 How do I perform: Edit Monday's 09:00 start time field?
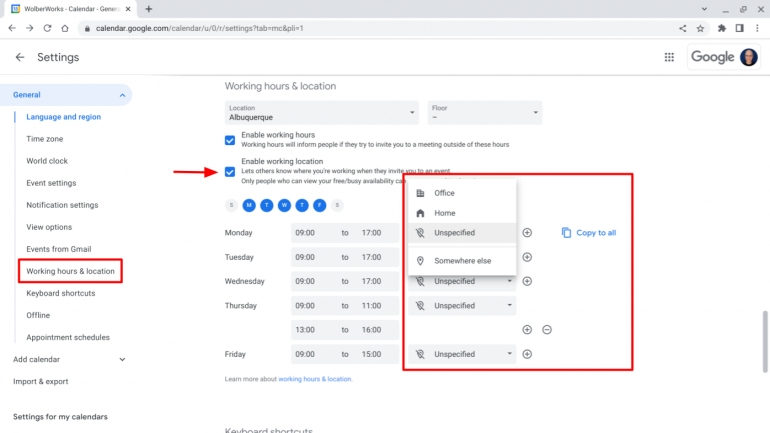(x=307, y=233)
